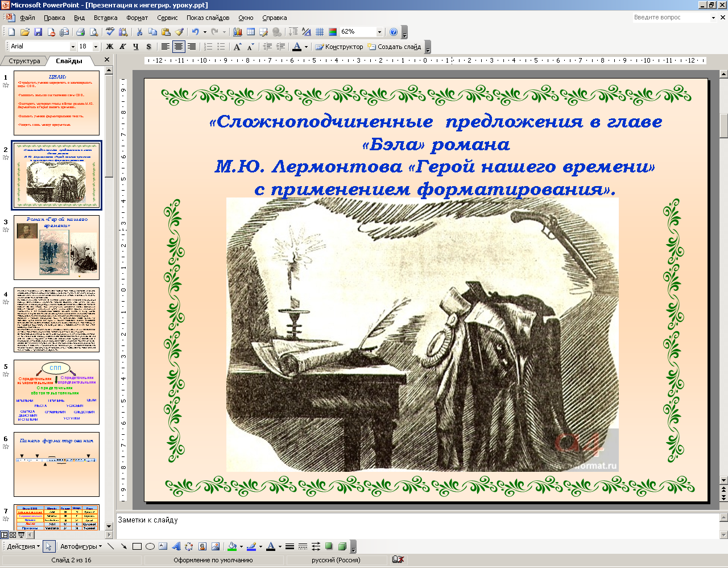Align text to the left
Viewport: 728px width, 568px height.
[x=165, y=47]
